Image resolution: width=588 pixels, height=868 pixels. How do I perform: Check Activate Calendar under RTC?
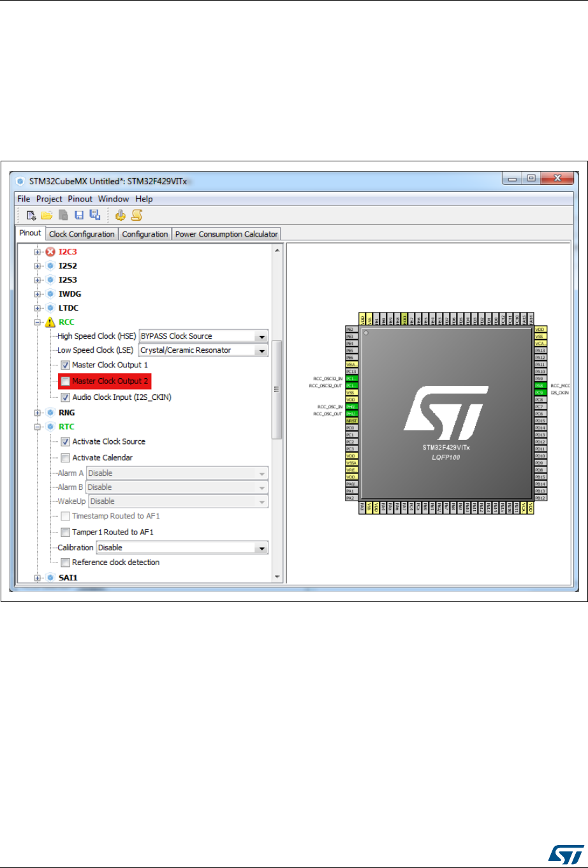pyautogui.click(x=65, y=458)
